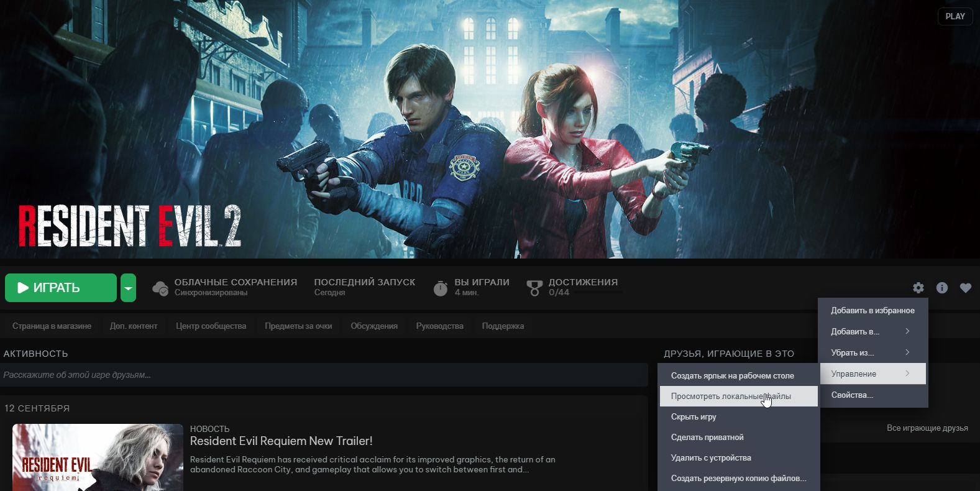Launch the game with the green ИГРАТЬ button
Image resolution: width=980 pixels, height=491 pixels.
pos(61,288)
